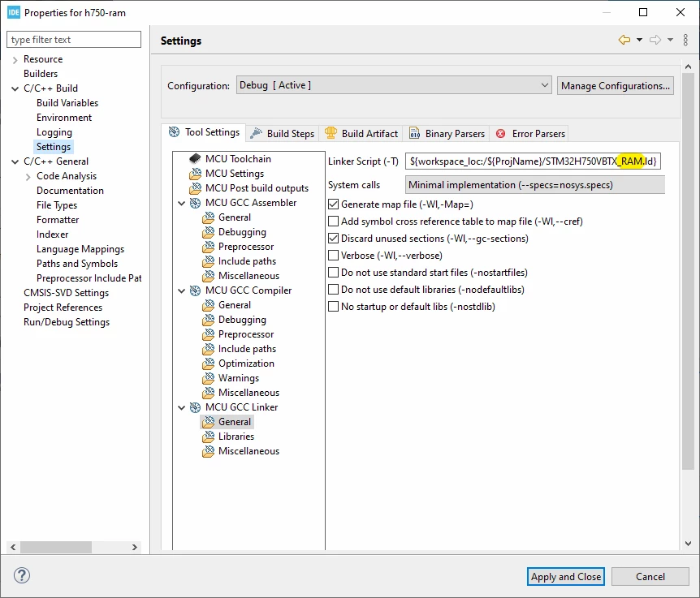Click the Tool Settings tab icon
Viewport: 700px width, 598px height.
[x=174, y=132]
